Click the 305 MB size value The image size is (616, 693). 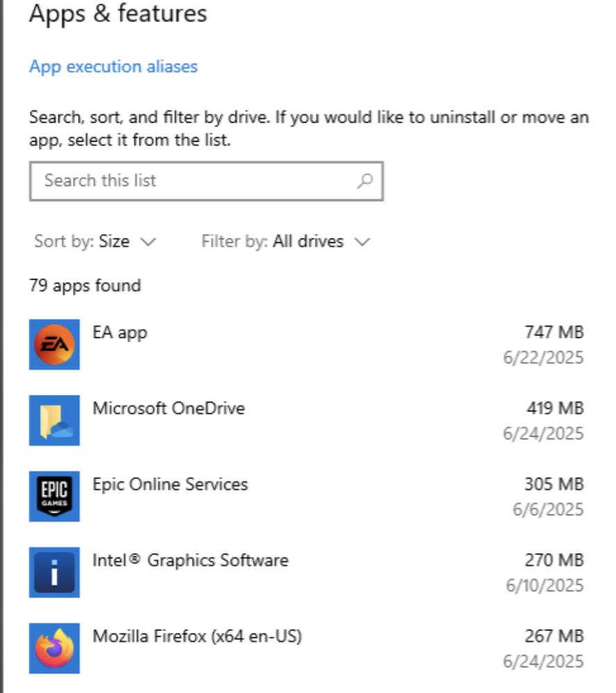(554, 484)
